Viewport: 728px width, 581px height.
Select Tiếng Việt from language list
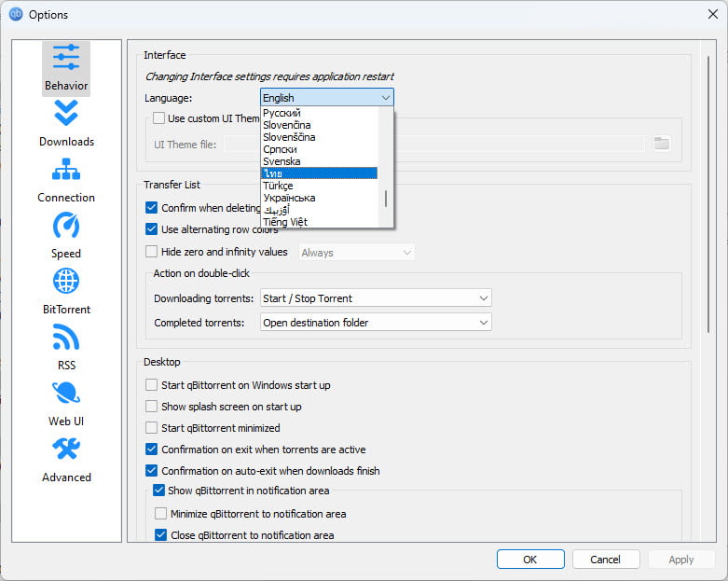tap(320, 222)
